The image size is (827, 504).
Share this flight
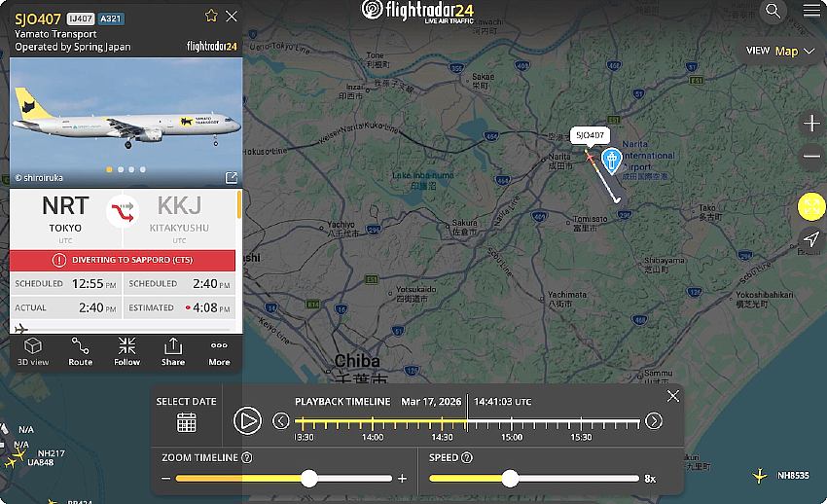pos(173,352)
